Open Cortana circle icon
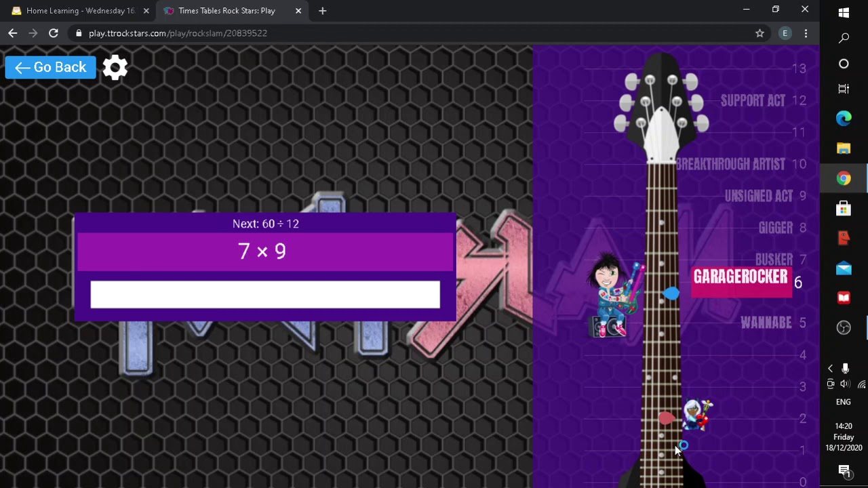This screenshot has height=488, width=868. (x=844, y=64)
